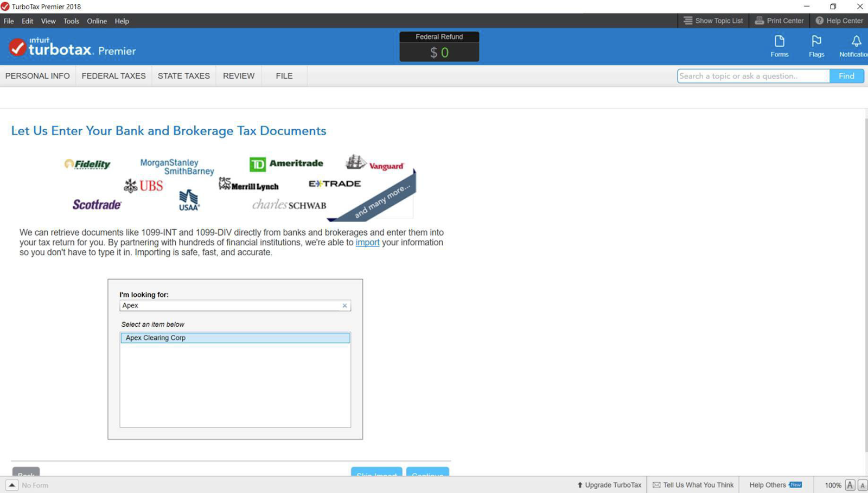Open the Help menu
The width and height of the screenshot is (868, 493).
122,21
